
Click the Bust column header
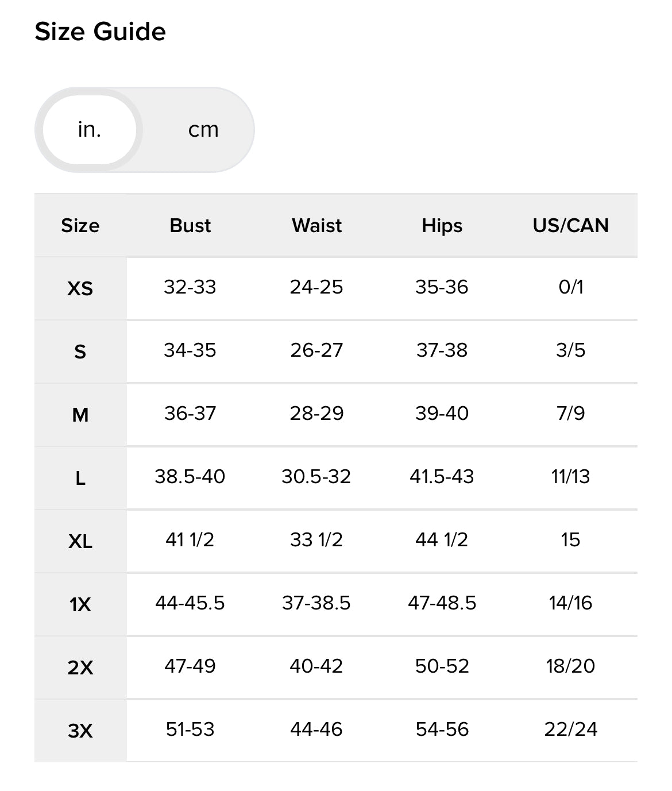190,225
